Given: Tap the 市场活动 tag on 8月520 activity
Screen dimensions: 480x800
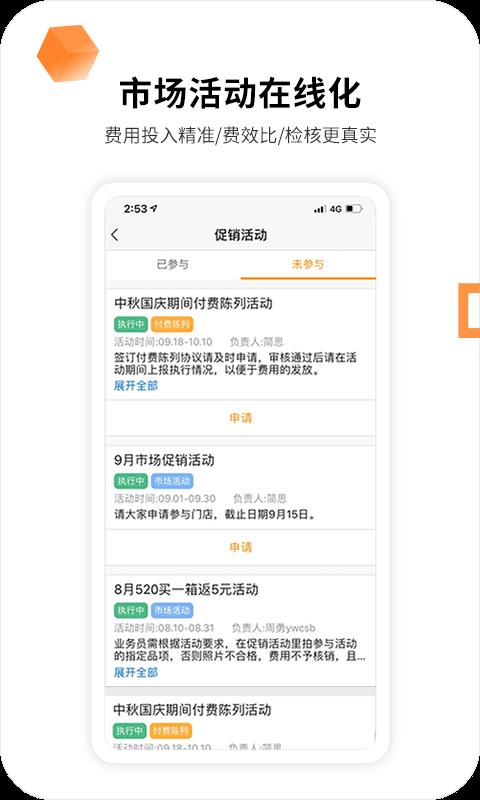Looking at the screenshot, I should [x=172, y=610].
